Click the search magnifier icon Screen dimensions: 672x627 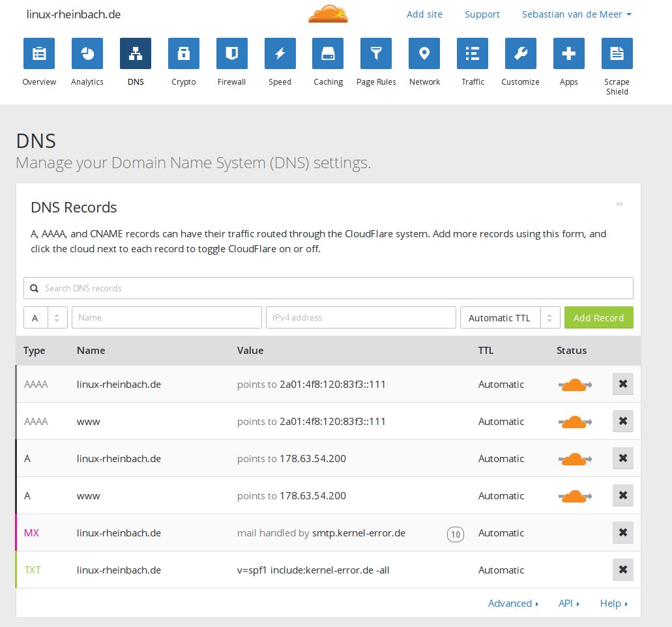(x=35, y=289)
